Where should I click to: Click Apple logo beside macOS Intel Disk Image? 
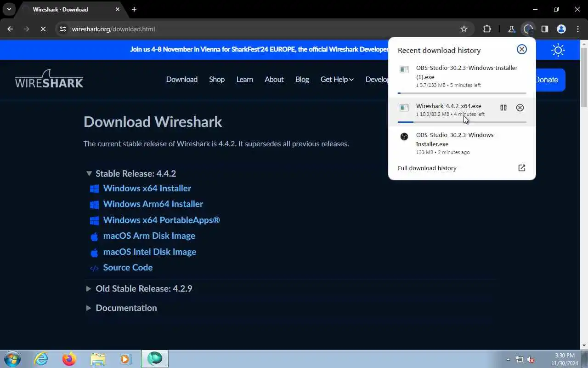[x=94, y=253]
